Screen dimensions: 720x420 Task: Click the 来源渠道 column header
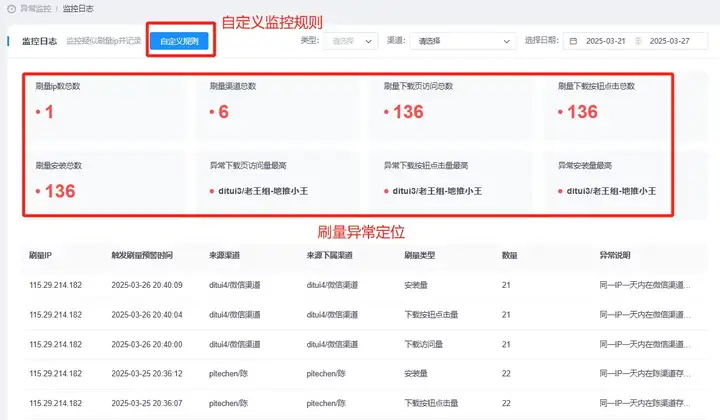[x=225, y=255]
